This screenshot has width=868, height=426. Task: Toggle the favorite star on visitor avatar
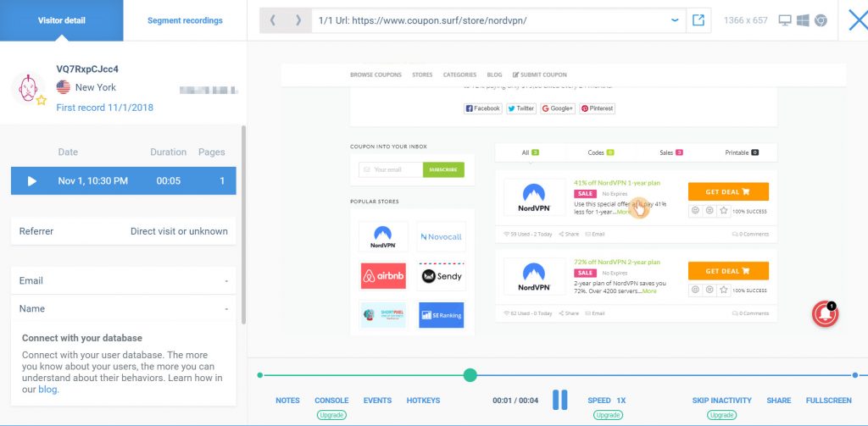[x=41, y=100]
